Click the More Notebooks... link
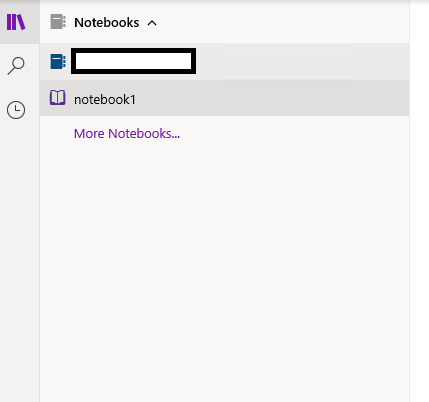This screenshot has height=402, width=429. pyautogui.click(x=127, y=134)
